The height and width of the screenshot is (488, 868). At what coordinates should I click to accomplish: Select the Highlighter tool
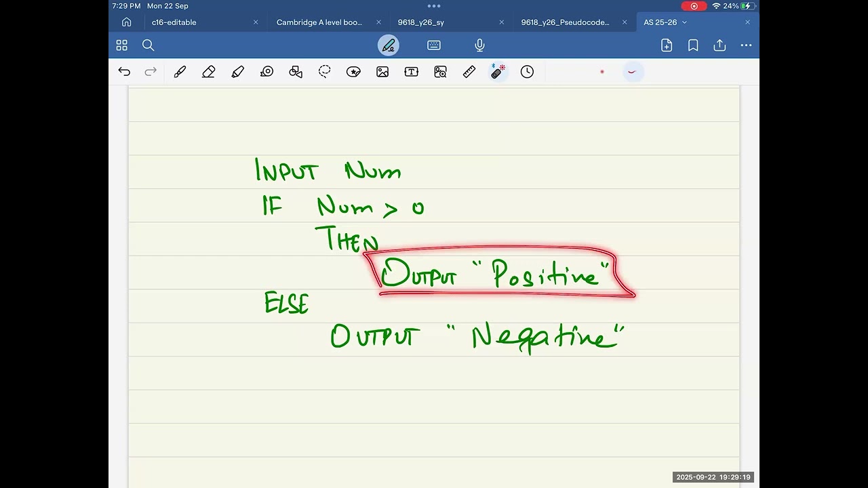[237, 72]
